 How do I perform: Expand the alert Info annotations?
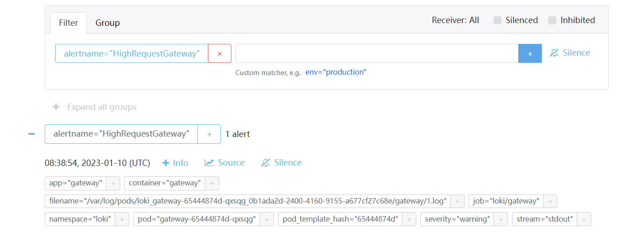(x=175, y=163)
